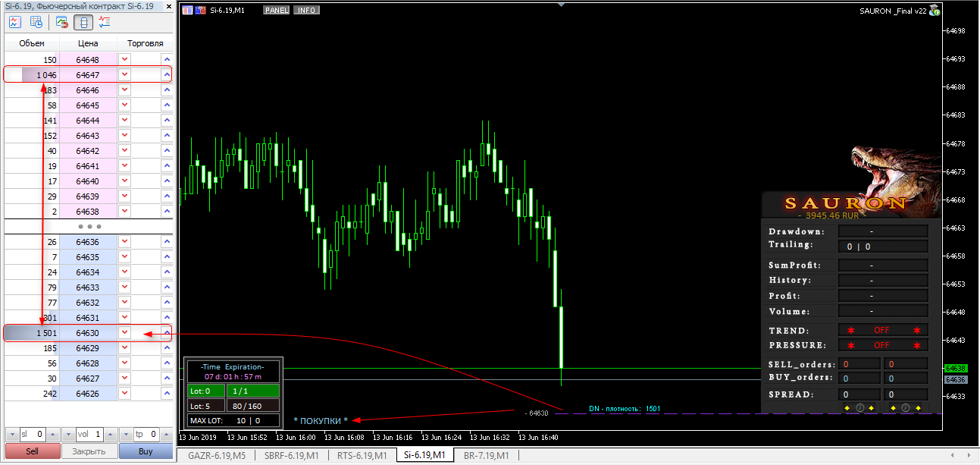Click the green 64638 price label on scale
980x465 pixels.
(957, 368)
